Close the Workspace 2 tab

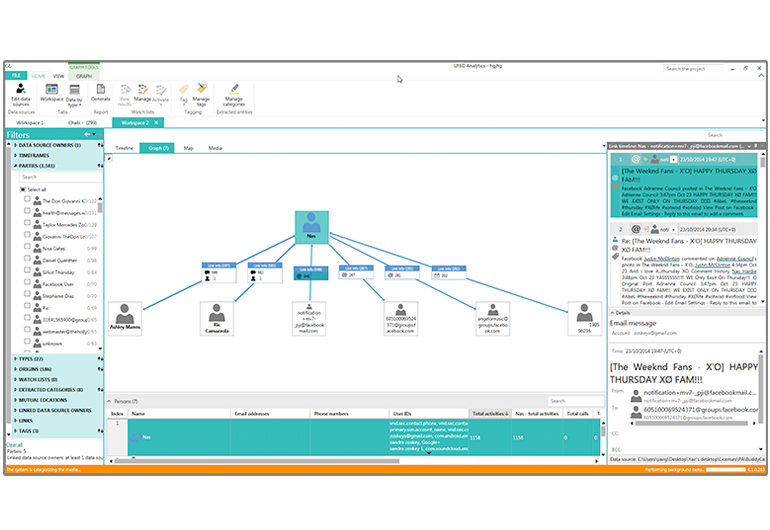pos(155,122)
